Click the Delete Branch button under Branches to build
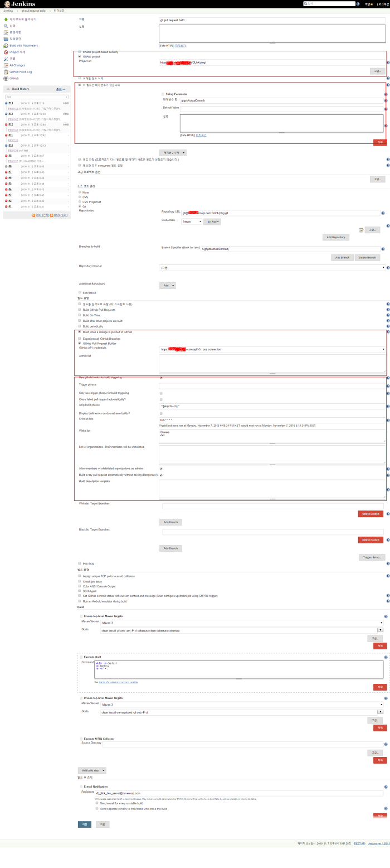Image resolution: width=390 pixels, height=868 pixels. (x=367, y=257)
